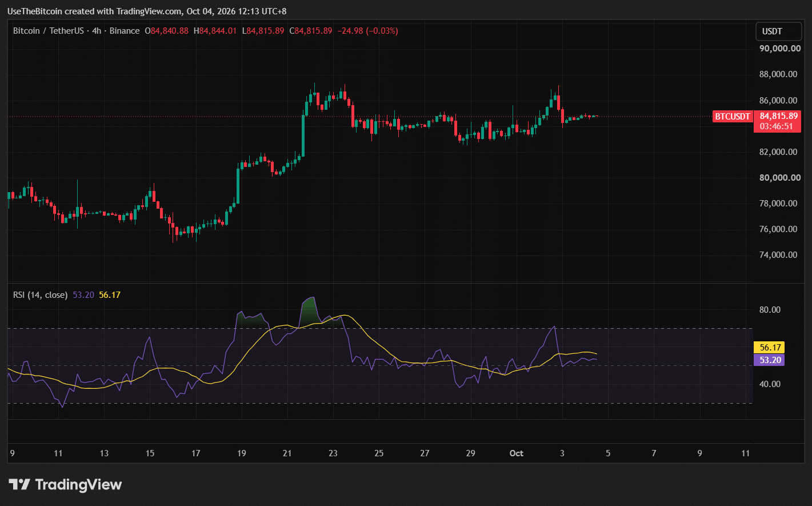The height and width of the screenshot is (506, 812).
Task: Select the close value C84,815.89 in legend
Action: pos(311,31)
